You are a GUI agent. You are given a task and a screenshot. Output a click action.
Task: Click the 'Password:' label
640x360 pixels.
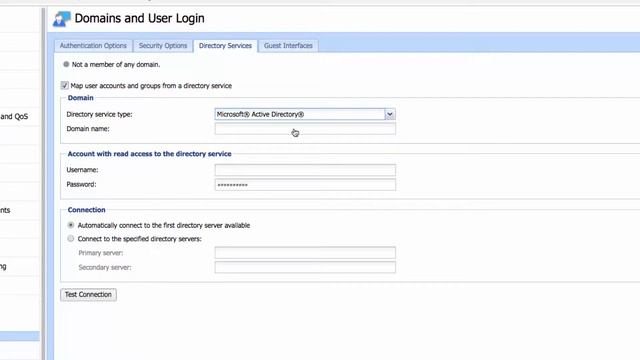coord(81,184)
